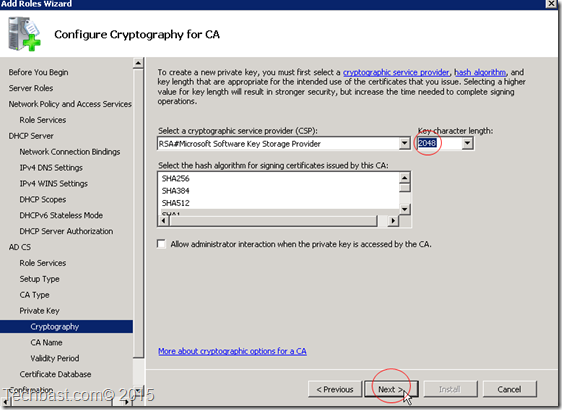Image resolution: width=562 pixels, height=410 pixels.
Task: Open Private Key step
Action: tap(39, 311)
